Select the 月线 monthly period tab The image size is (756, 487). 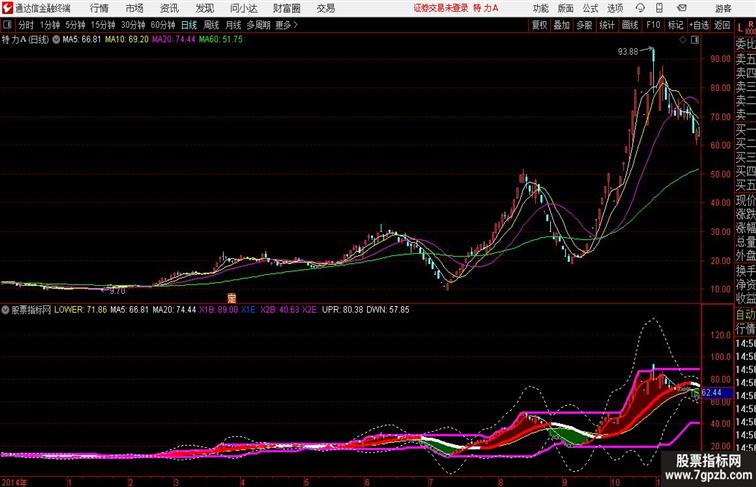[233, 25]
